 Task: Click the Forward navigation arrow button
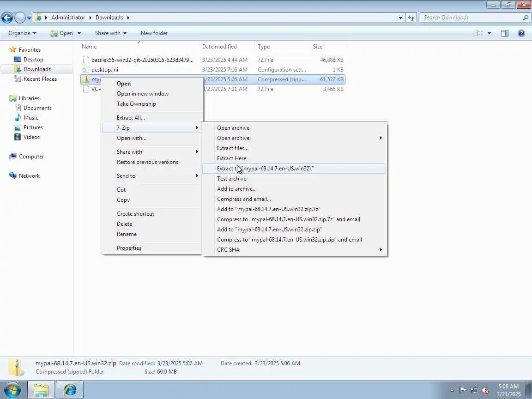(20, 18)
